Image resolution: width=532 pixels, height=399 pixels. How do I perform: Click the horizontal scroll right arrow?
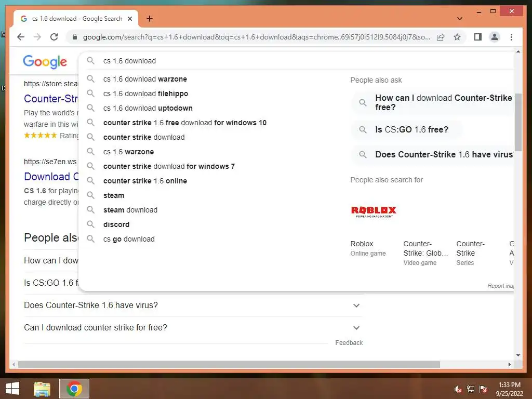coord(509,364)
